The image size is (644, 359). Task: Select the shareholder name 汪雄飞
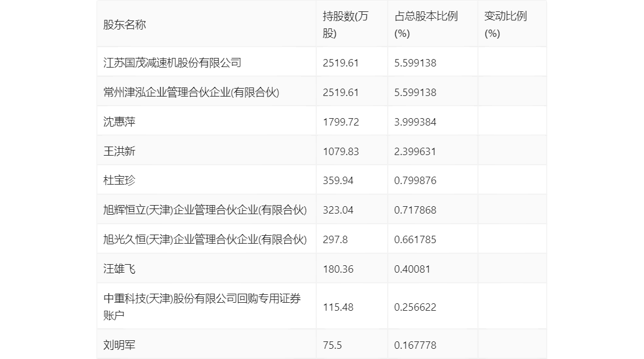point(119,269)
